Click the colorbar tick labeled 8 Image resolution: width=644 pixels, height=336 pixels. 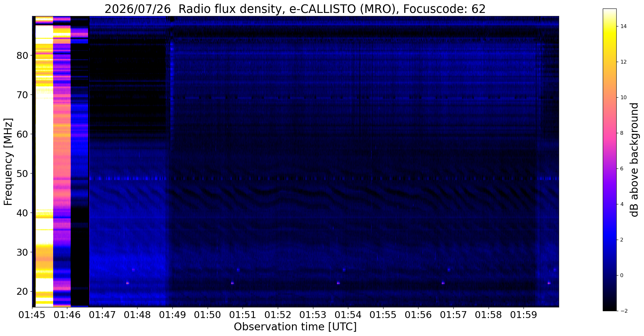pos(621,133)
